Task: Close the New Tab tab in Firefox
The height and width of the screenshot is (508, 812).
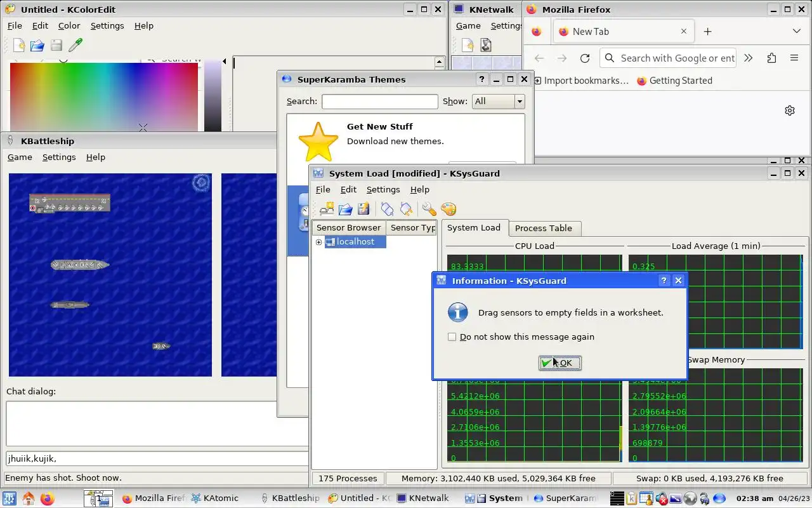Action: coord(684,31)
